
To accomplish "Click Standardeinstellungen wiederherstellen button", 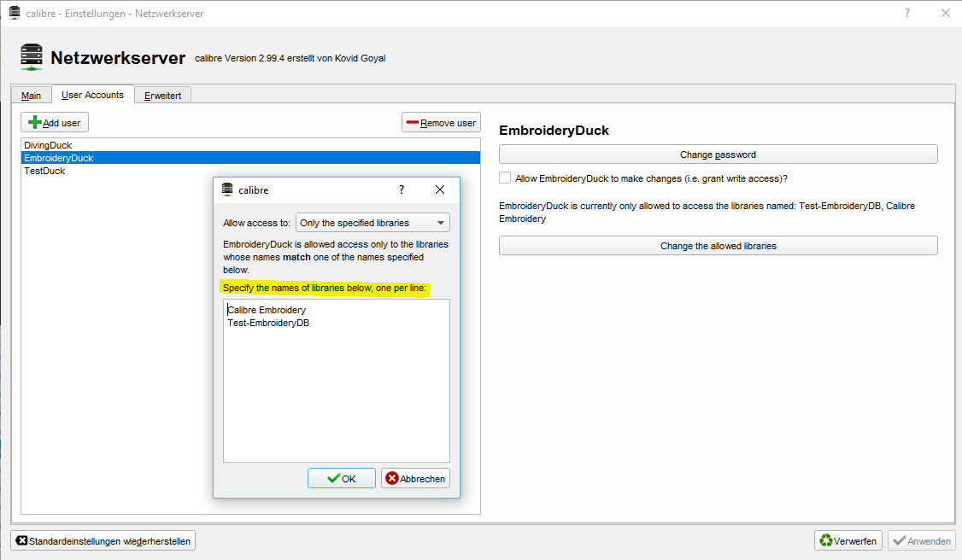I will [103, 541].
